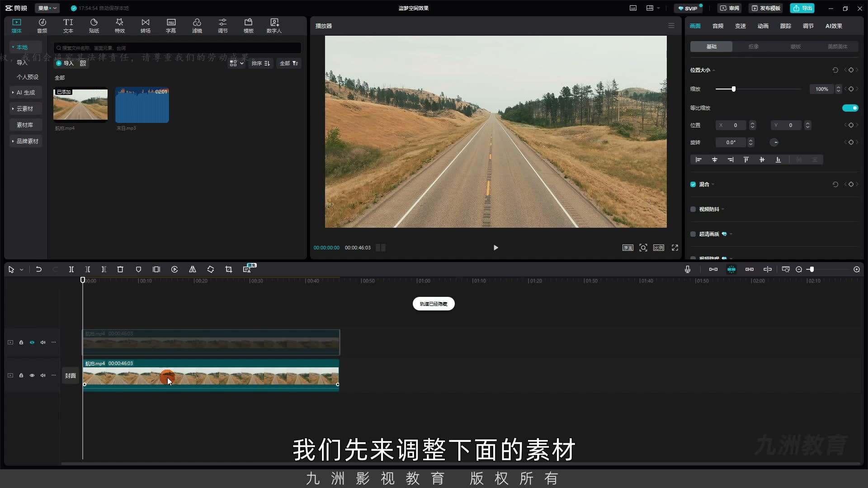Click the media search input field
Image resolution: width=868 pixels, height=488 pixels.
[x=177, y=48]
